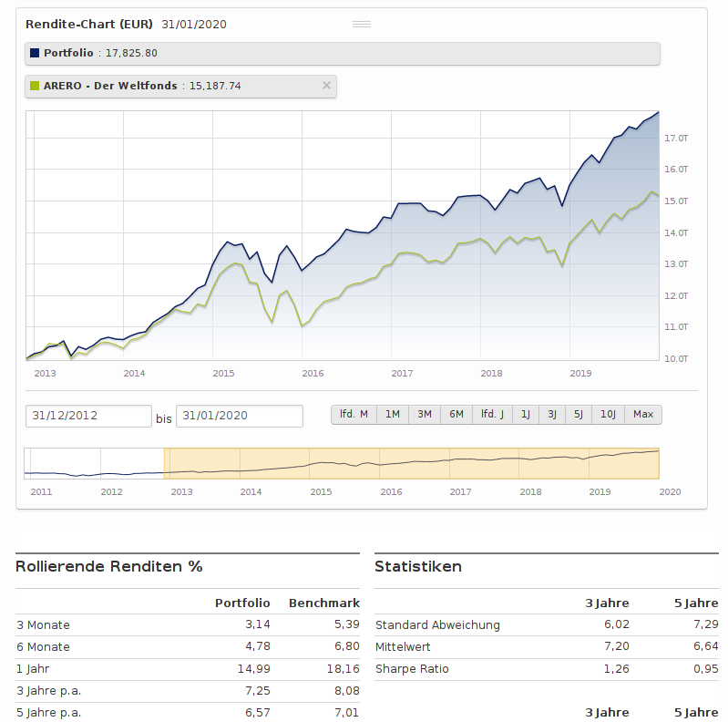Toggle the ARERO - Der Weltfonds legend entry
This screenshot has width=728, height=722.
tap(180, 87)
